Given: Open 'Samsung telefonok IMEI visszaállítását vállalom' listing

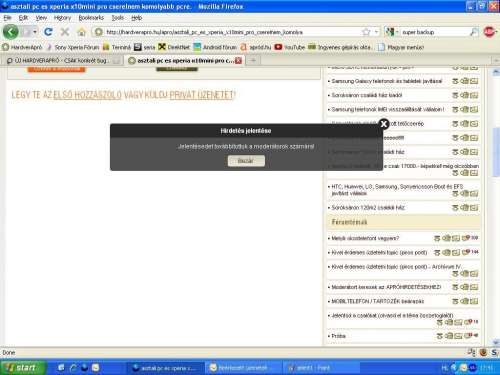Looking at the screenshot, I should pos(388,109).
